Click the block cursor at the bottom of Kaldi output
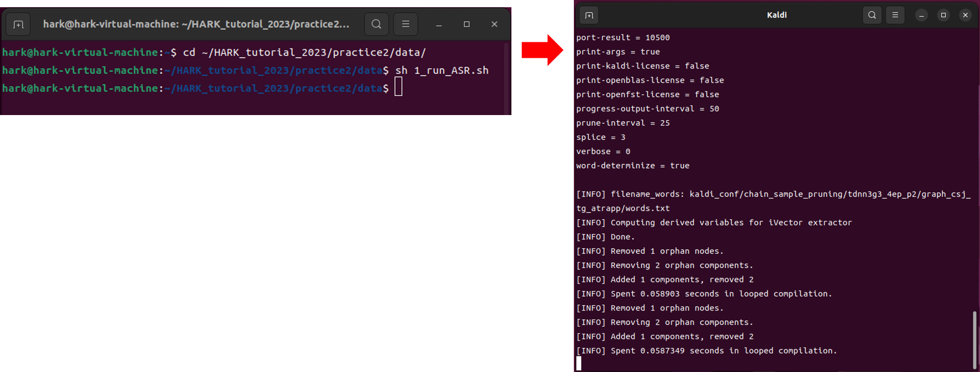 point(579,363)
